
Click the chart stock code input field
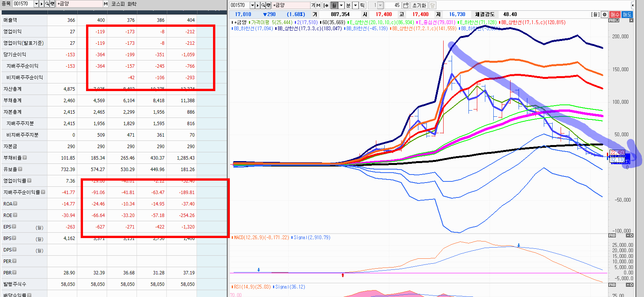(x=240, y=5)
